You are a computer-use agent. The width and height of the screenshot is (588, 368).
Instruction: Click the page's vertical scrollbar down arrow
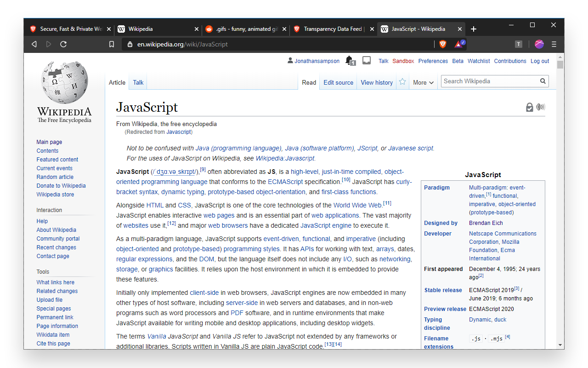coord(560,345)
